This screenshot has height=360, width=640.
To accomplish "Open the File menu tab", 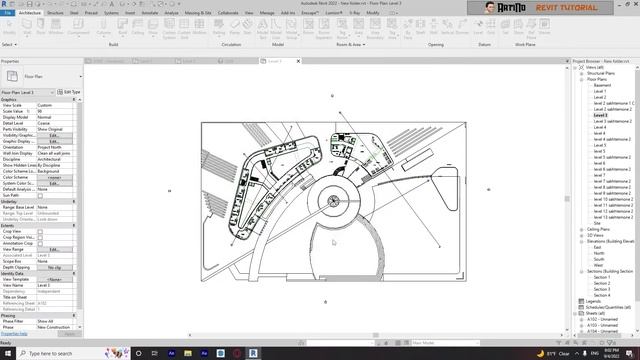I will [7, 13].
